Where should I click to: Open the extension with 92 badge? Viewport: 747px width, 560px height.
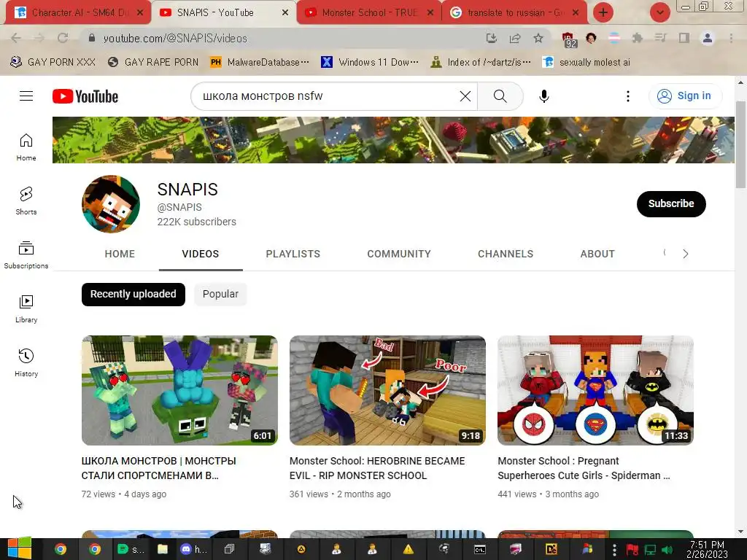pyautogui.click(x=568, y=39)
